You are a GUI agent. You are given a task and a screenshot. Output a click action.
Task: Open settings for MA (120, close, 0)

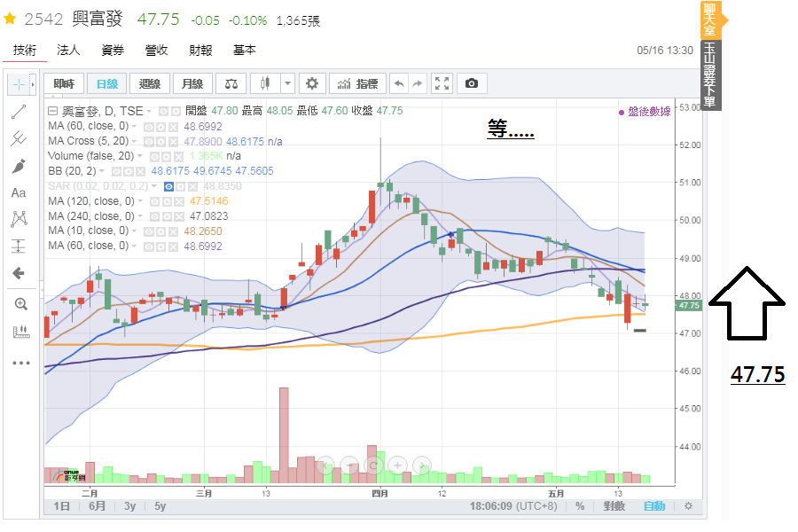[167, 201]
